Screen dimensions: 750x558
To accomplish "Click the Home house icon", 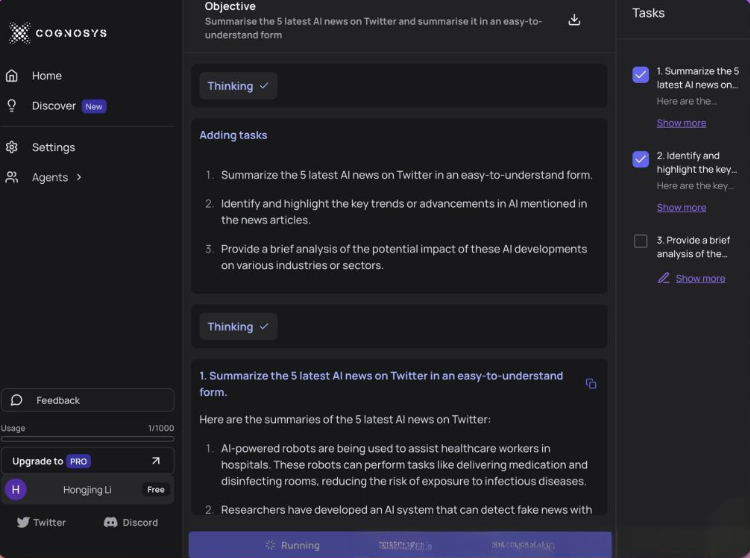I will [x=12, y=76].
